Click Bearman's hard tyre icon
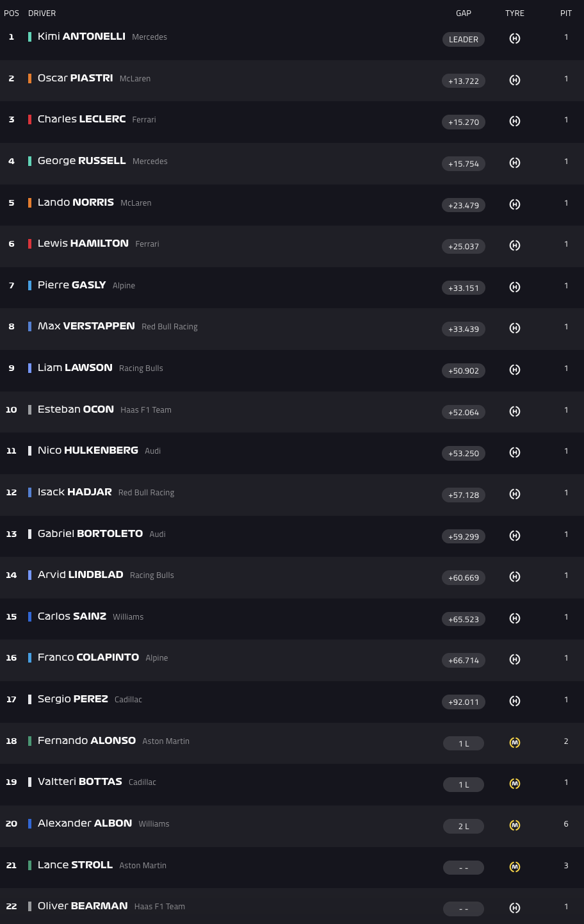Screen dimensions: 584x924 (515, 908)
